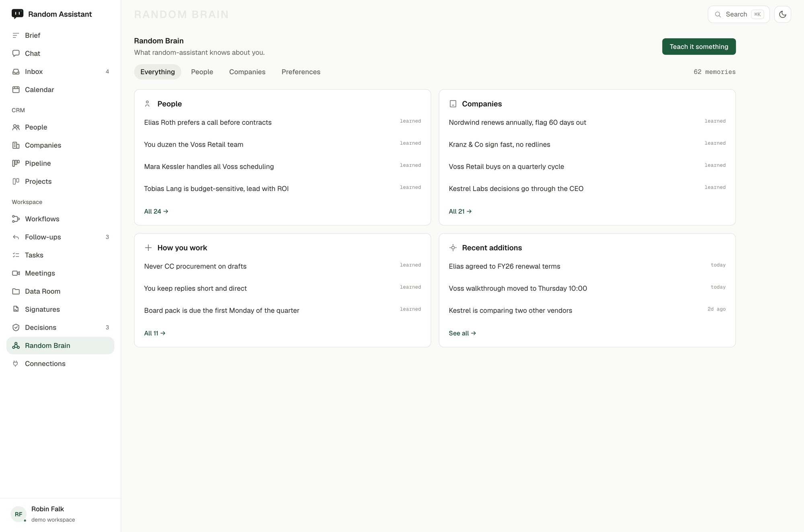Viewport: 804px width, 532px height.
Task: Click 'Voss walkthrough moved to Thursday 10:00'
Action: (518, 289)
